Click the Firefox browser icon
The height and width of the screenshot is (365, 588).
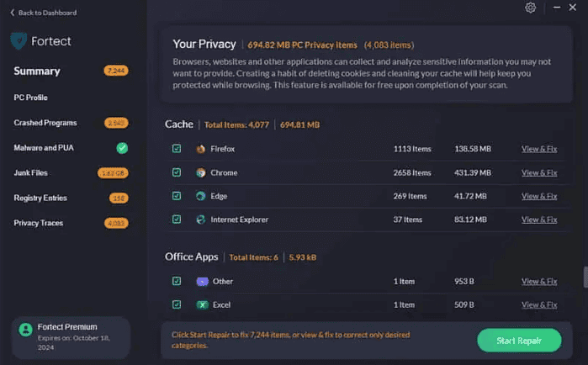point(201,149)
